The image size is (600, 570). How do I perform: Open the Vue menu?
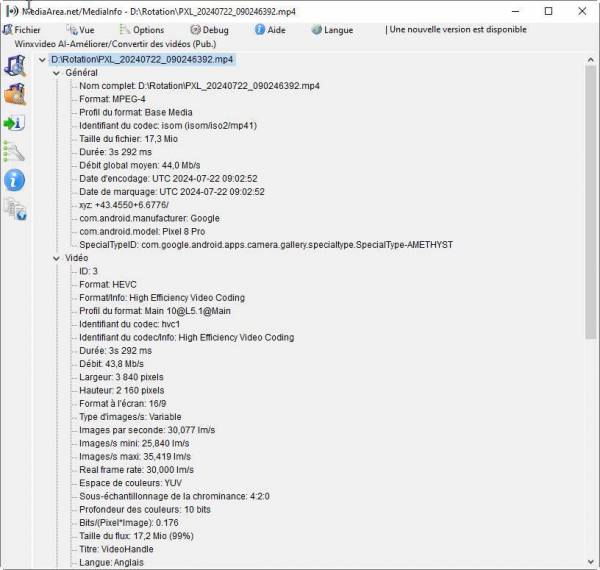(80, 30)
